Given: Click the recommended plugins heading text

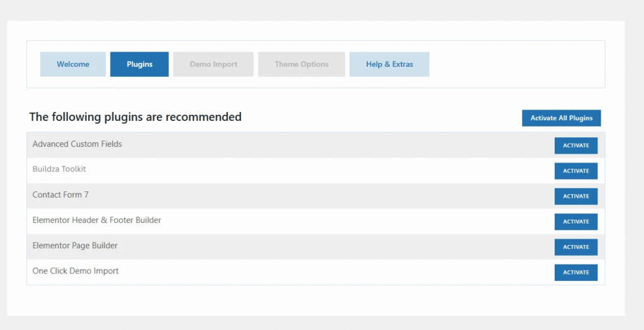Looking at the screenshot, I should [x=135, y=117].
